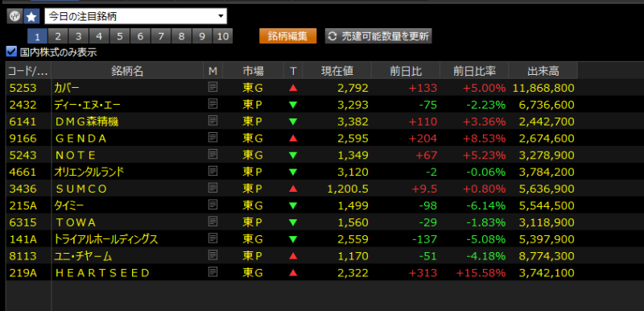Open memo icon for GENDA row
Screen dimensions: 644x311
point(213,138)
